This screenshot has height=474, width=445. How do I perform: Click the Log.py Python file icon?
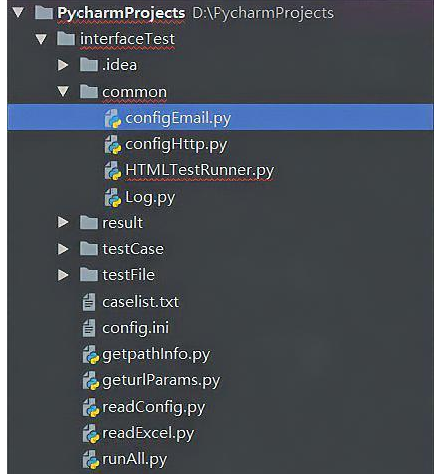[113, 197]
